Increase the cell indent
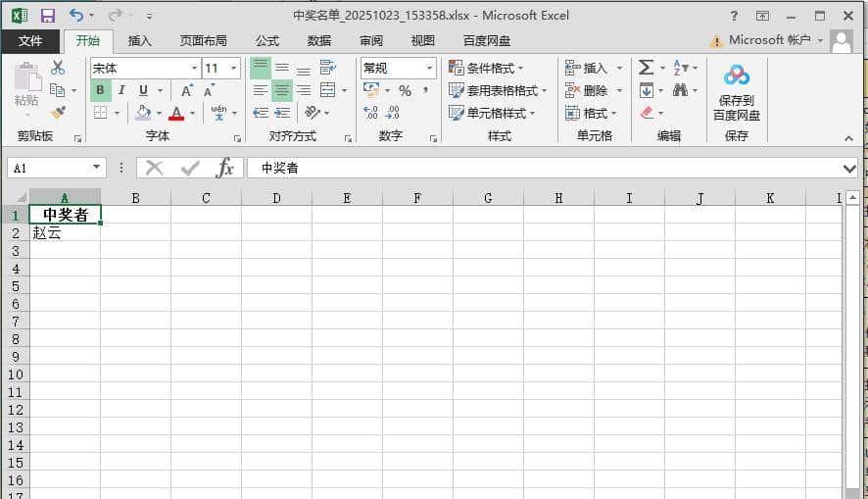Viewport: 868px width, 499px height. point(282,113)
